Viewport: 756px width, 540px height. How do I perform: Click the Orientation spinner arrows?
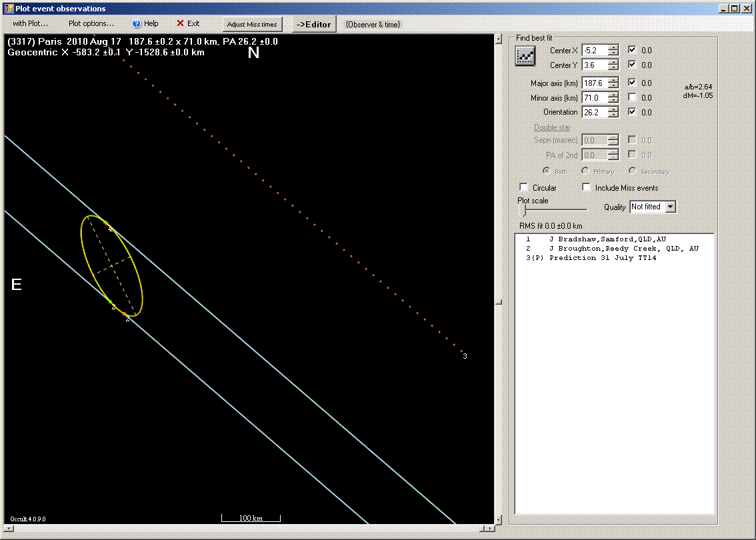pos(613,113)
